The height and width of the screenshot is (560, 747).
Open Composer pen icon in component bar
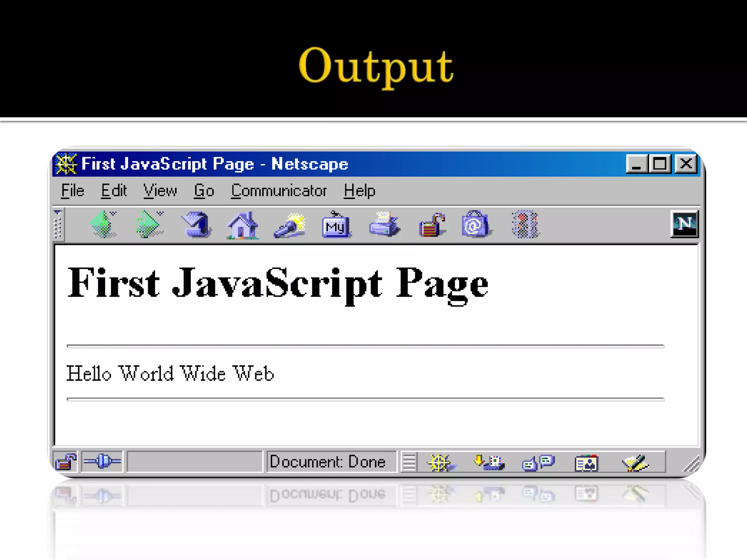point(635,463)
